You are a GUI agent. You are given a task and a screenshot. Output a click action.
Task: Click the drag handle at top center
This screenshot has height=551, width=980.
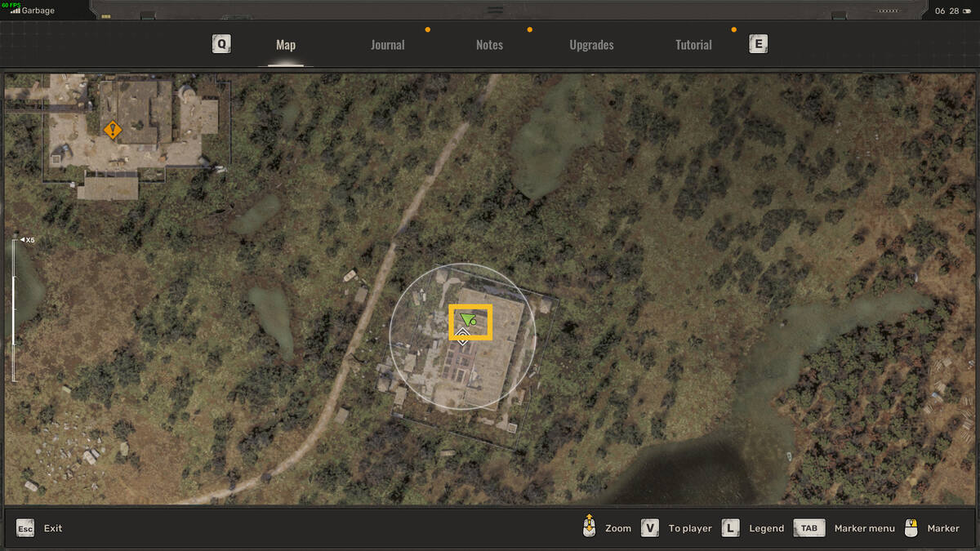click(x=494, y=11)
